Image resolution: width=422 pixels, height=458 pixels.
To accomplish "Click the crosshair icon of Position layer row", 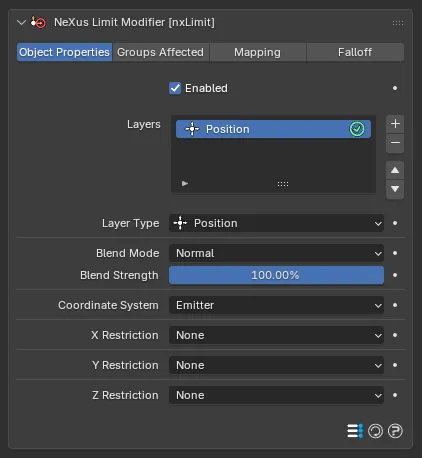I will coord(192,129).
